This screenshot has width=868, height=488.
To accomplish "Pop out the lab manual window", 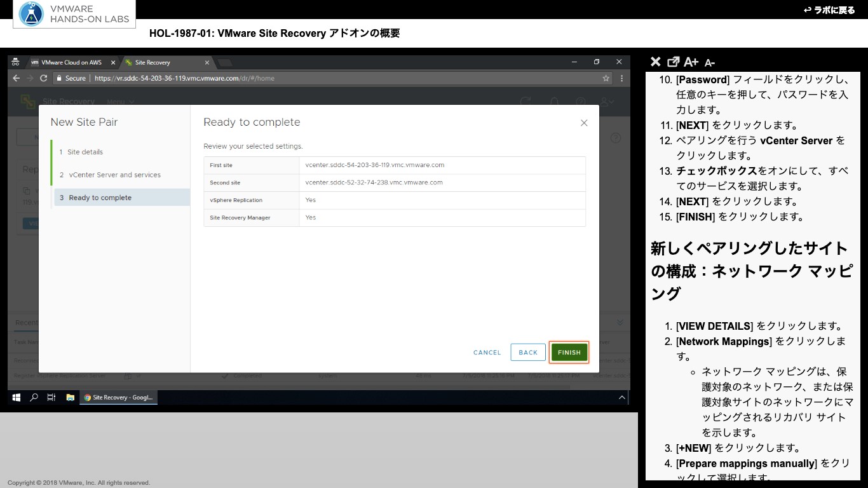I will pos(674,62).
